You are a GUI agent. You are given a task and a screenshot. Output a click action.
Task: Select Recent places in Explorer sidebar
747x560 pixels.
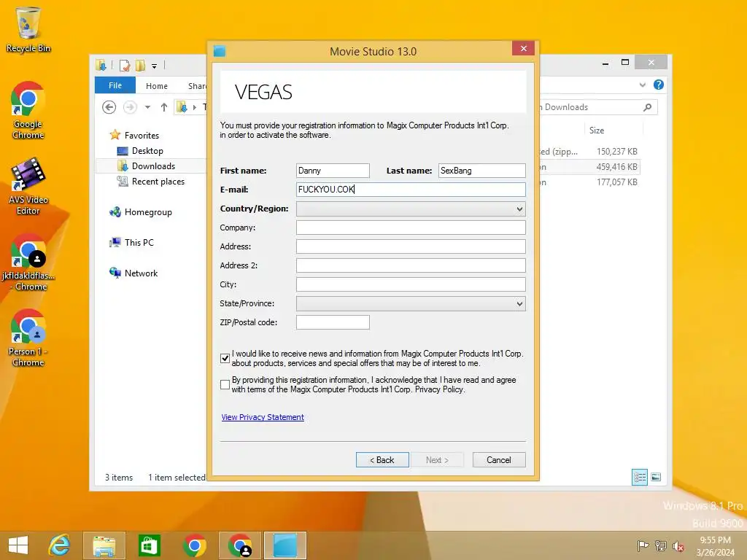(x=150, y=182)
